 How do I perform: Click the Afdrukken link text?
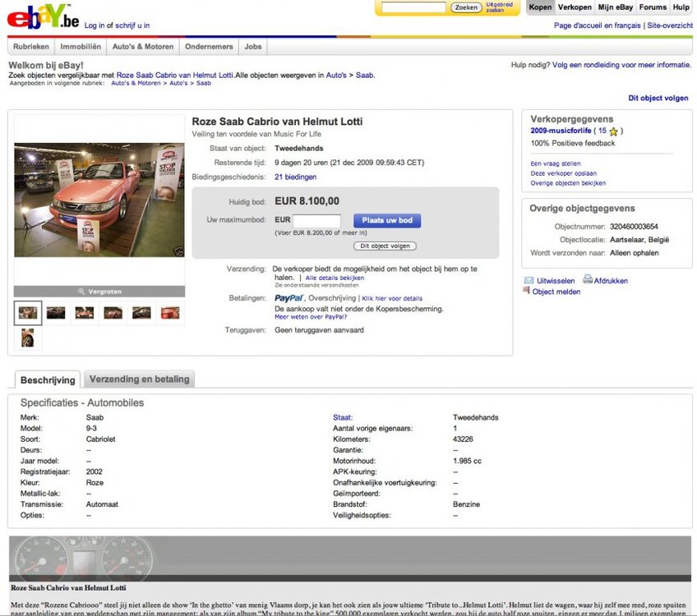pos(611,281)
